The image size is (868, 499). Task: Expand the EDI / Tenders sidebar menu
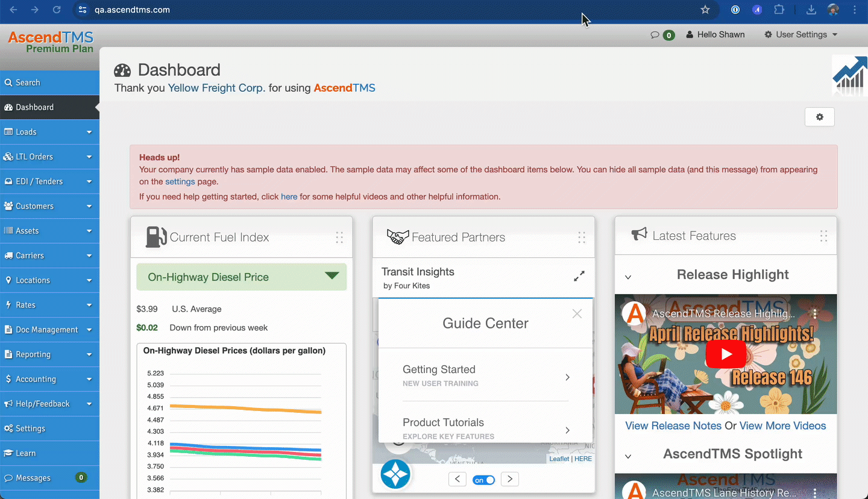49,181
